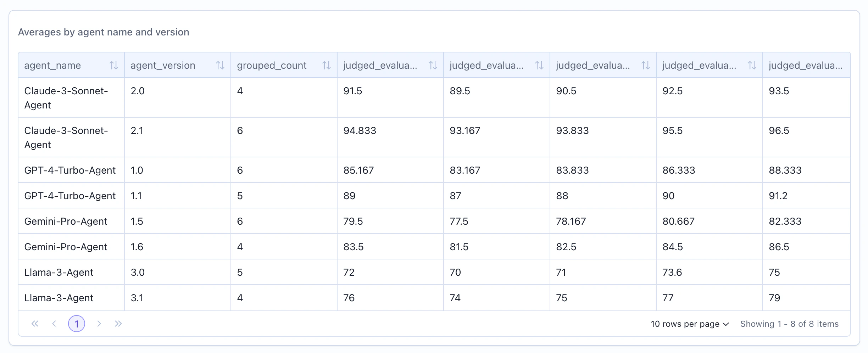Click the sort icon on grouped_count column
868x353 pixels.
tap(326, 65)
